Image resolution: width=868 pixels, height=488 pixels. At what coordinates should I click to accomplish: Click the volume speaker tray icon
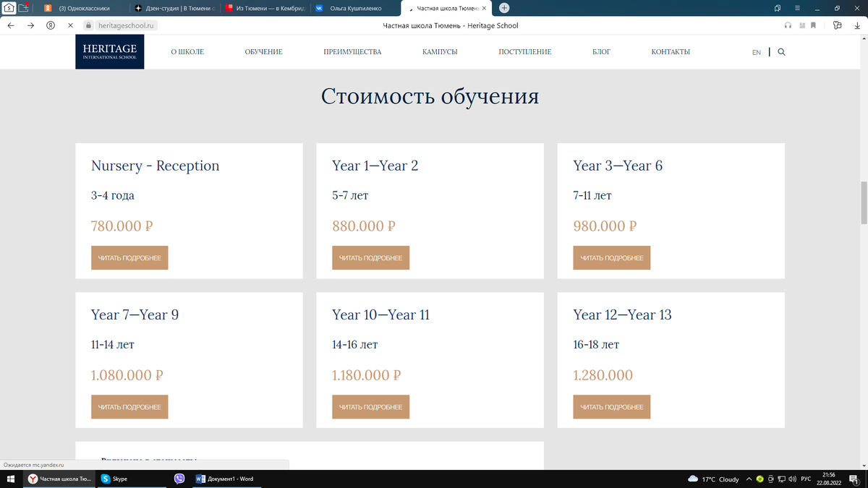[x=792, y=479]
